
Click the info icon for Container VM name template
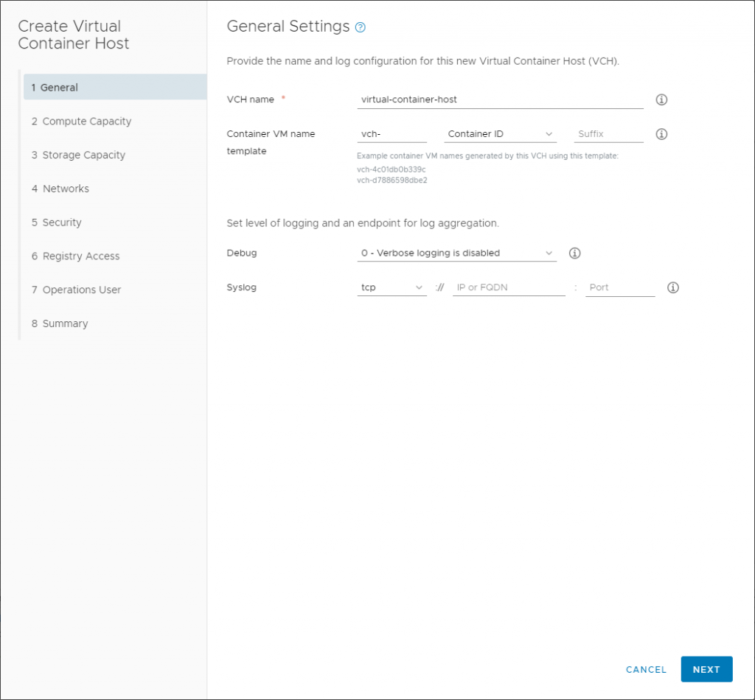pos(661,134)
